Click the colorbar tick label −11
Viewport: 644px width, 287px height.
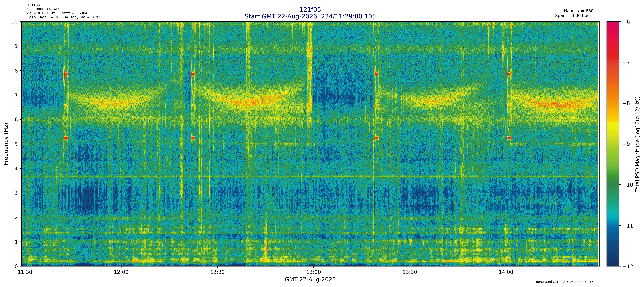pos(628,226)
